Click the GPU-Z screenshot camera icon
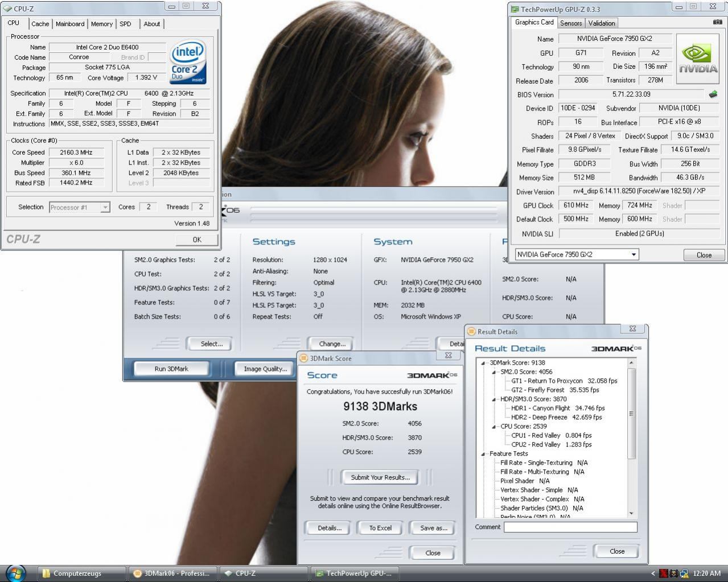The image size is (728, 582). tap(717, 22)
